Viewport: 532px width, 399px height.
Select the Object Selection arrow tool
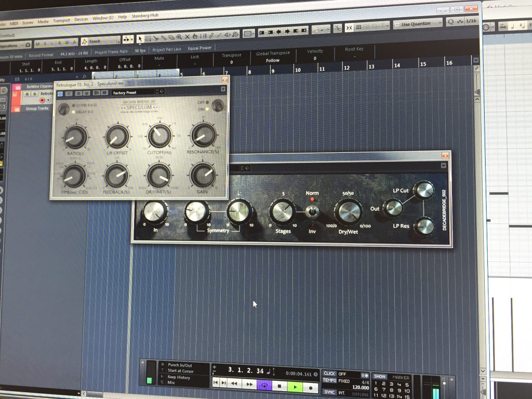(x=140, y=39)
